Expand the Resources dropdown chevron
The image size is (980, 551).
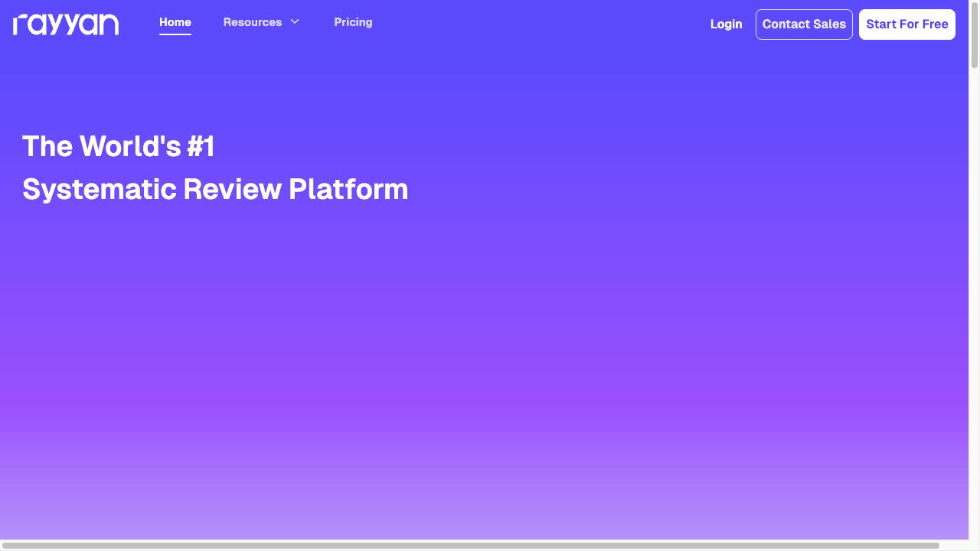point(295,21)
